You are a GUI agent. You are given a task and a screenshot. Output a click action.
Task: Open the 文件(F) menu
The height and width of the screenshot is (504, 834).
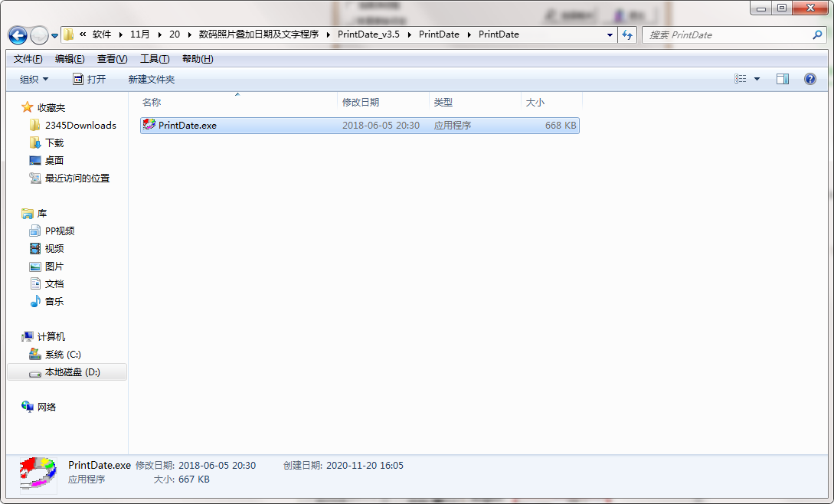(28, 59)
